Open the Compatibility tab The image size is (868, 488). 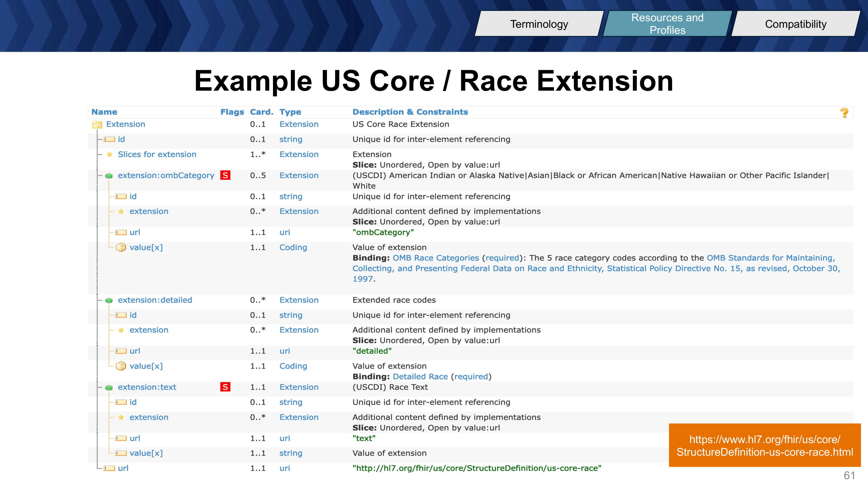[796, 24]
